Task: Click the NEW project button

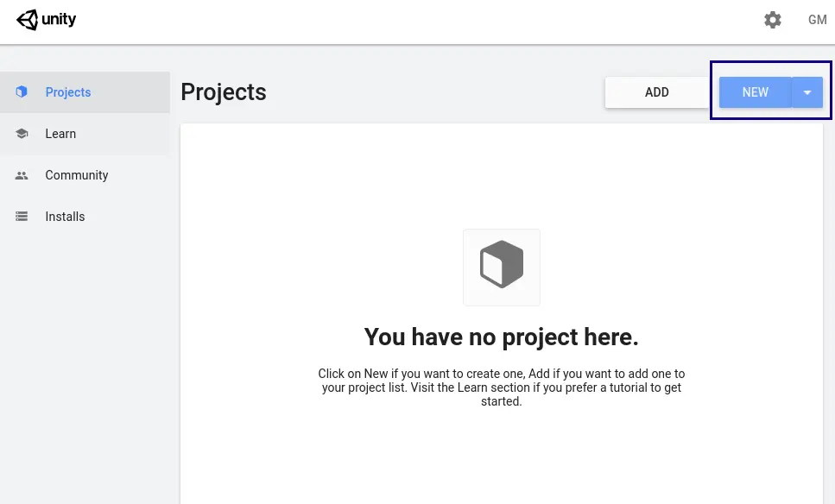Action: [755, 92]
